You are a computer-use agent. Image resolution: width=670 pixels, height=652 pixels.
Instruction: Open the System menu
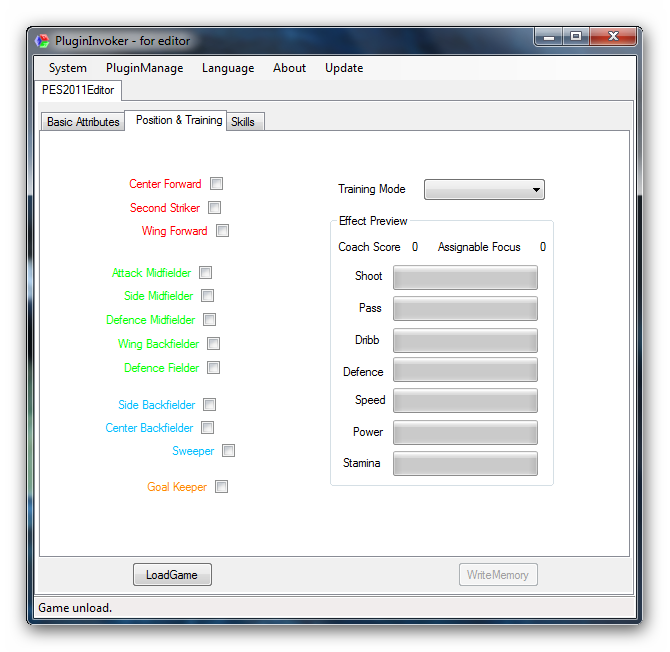tap(68, 68)
